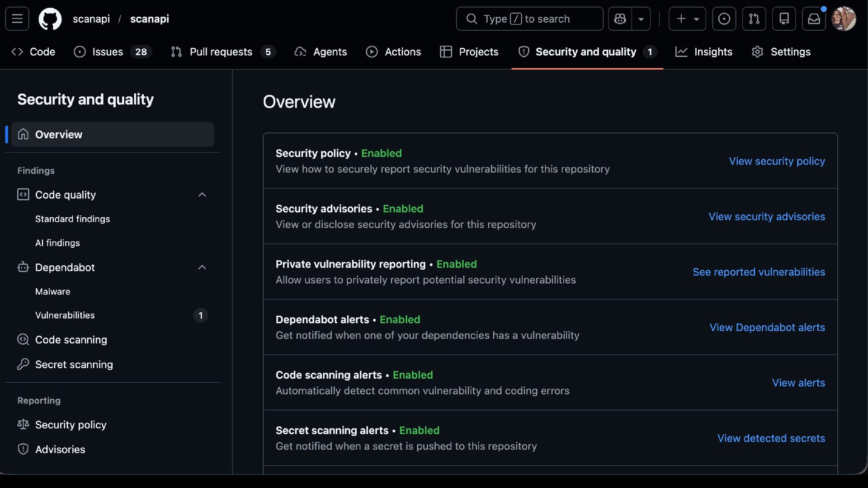868x488 pixels.
Task: Switch to the Insights tab
Action: pos(703,52)
